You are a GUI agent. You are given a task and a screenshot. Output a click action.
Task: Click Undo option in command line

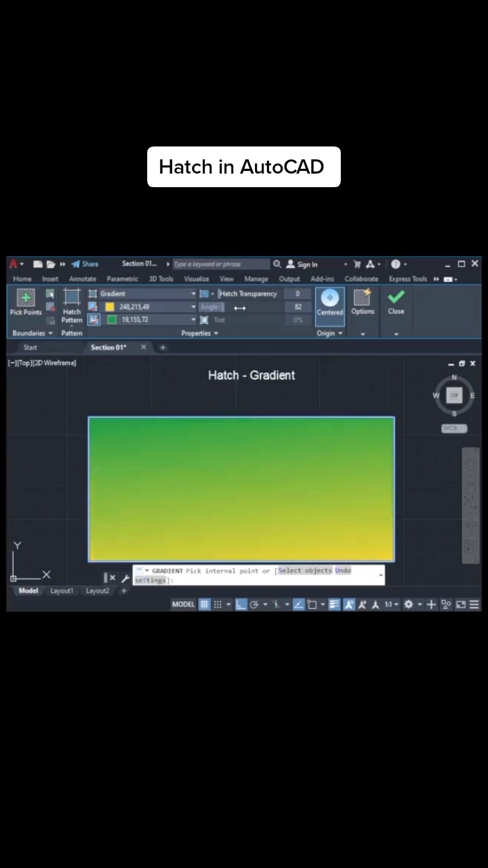pos(343,570)
